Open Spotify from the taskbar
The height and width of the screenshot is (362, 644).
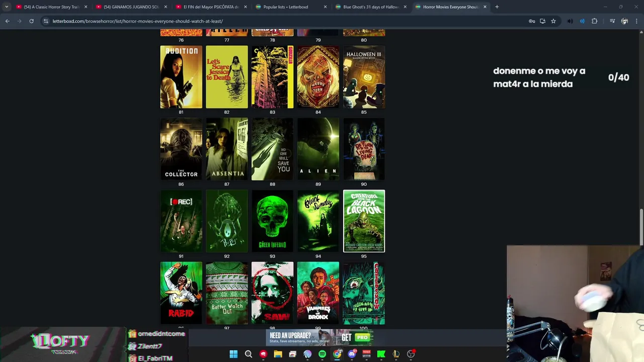[322, 354]
